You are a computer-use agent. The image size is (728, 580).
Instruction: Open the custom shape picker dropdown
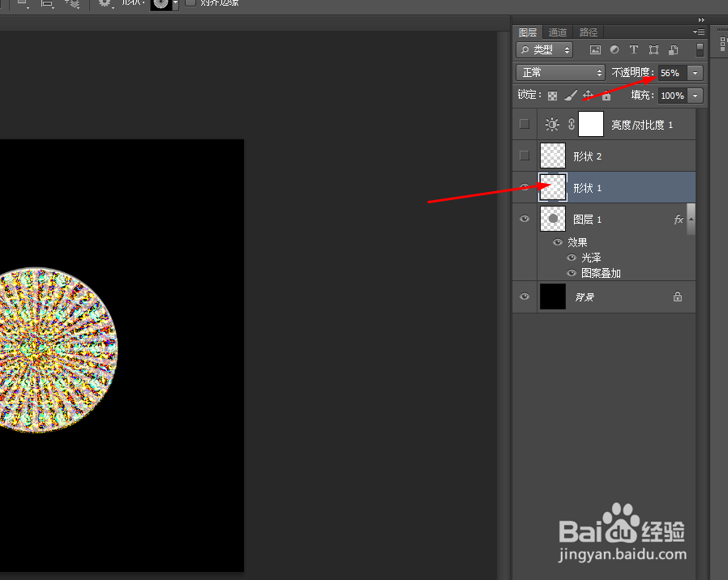[175, 4]
